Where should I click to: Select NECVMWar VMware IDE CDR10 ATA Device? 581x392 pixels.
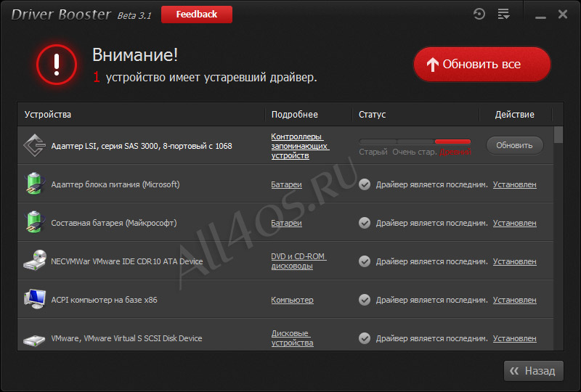pos(126,261)
